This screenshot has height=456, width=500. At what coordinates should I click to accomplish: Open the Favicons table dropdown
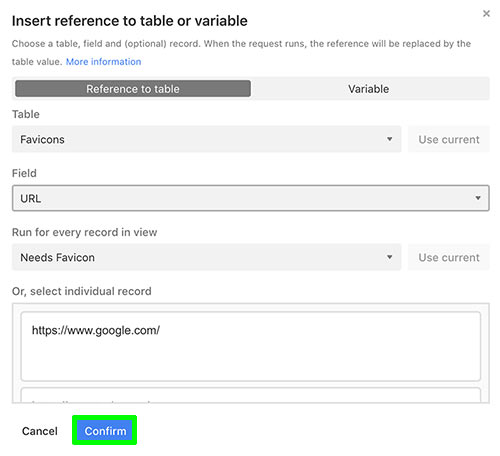[x=207, y=139]
